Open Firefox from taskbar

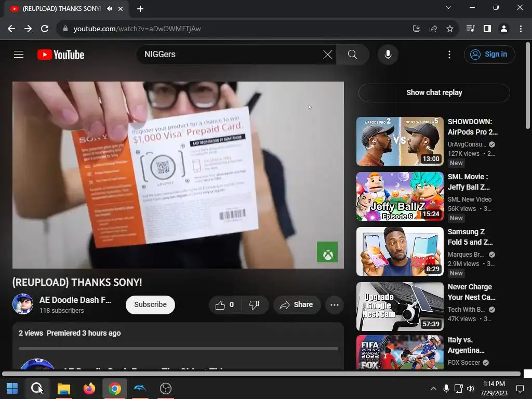[x=89, y=389]
